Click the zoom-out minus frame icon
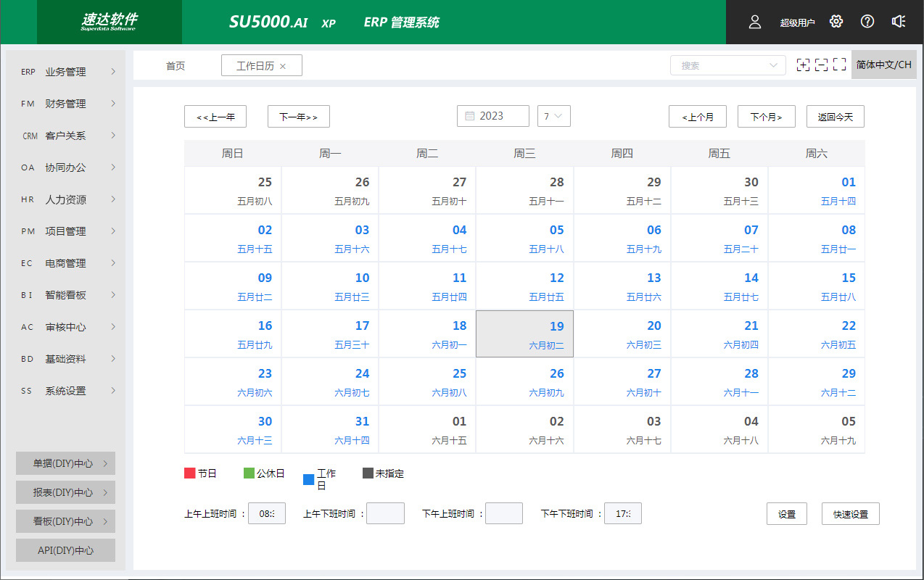Screen dimensions: 924x580 coord(821,65)
